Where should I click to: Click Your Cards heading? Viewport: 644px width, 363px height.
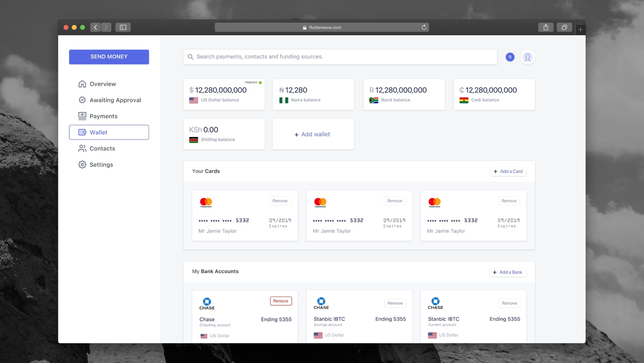point(206,171)
